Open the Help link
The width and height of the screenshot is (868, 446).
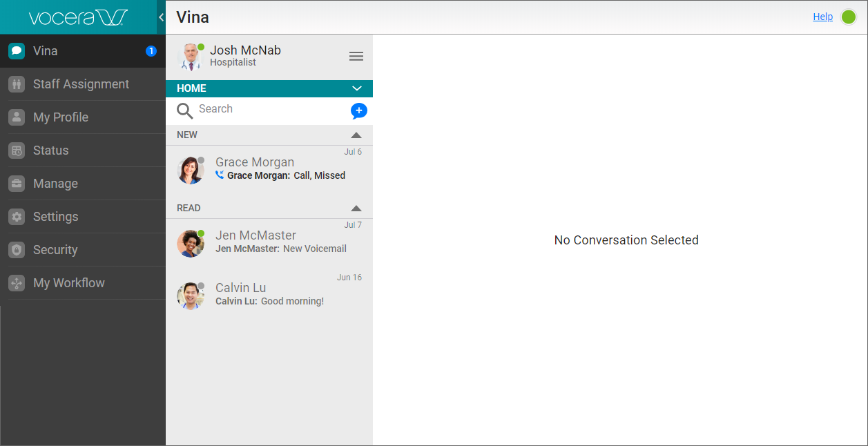pyautogui.click(x=822, y=17)
